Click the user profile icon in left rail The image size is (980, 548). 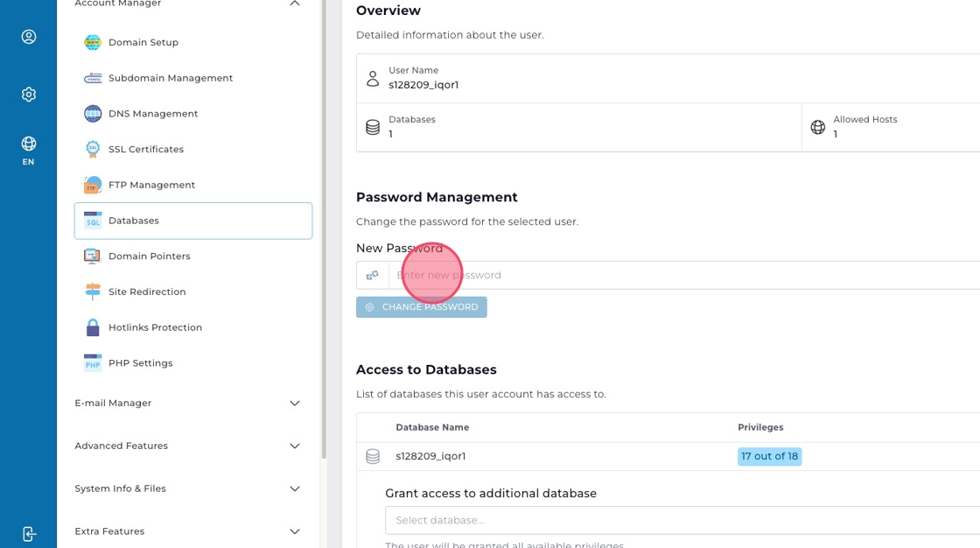[28, 37]
